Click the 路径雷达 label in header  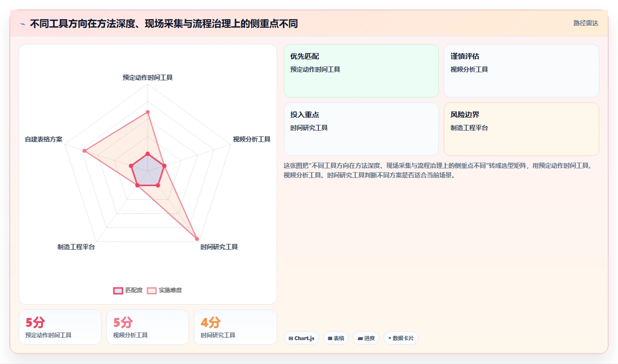point(586,23)
